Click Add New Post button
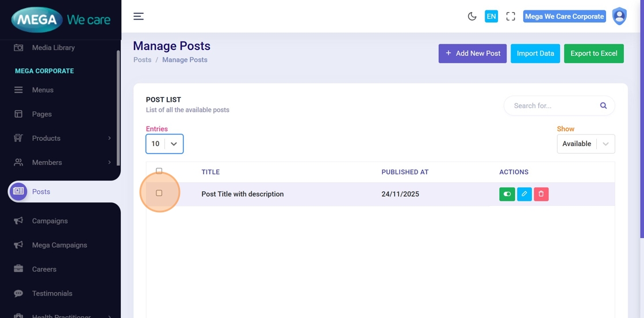644x318 pixels. tap(472, 53)
